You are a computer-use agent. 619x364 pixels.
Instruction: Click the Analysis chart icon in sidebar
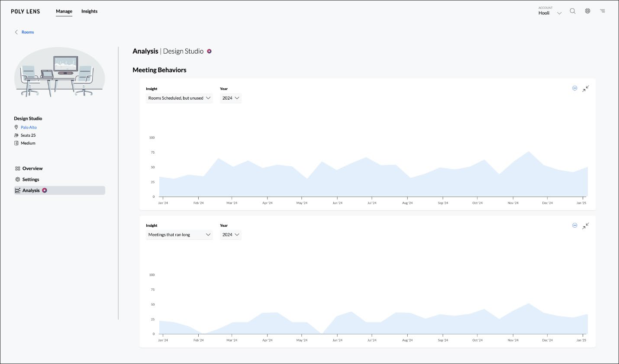[x=18, y=190]
